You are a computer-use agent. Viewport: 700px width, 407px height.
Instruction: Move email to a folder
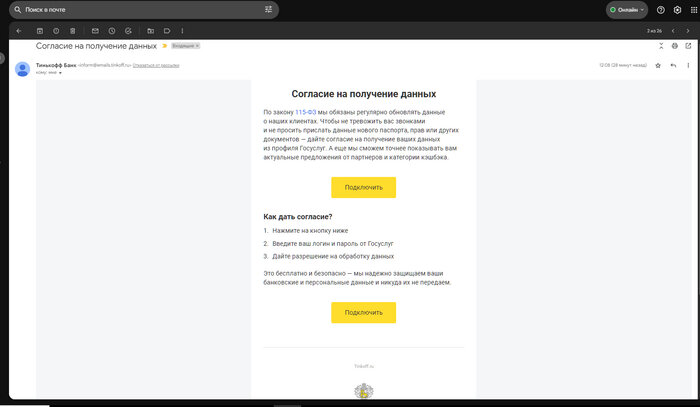pyautogui.click(x=150, y=31)
